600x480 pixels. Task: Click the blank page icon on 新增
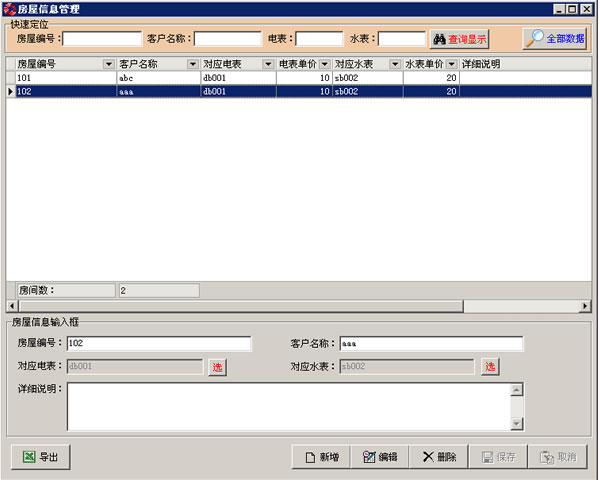310,457
